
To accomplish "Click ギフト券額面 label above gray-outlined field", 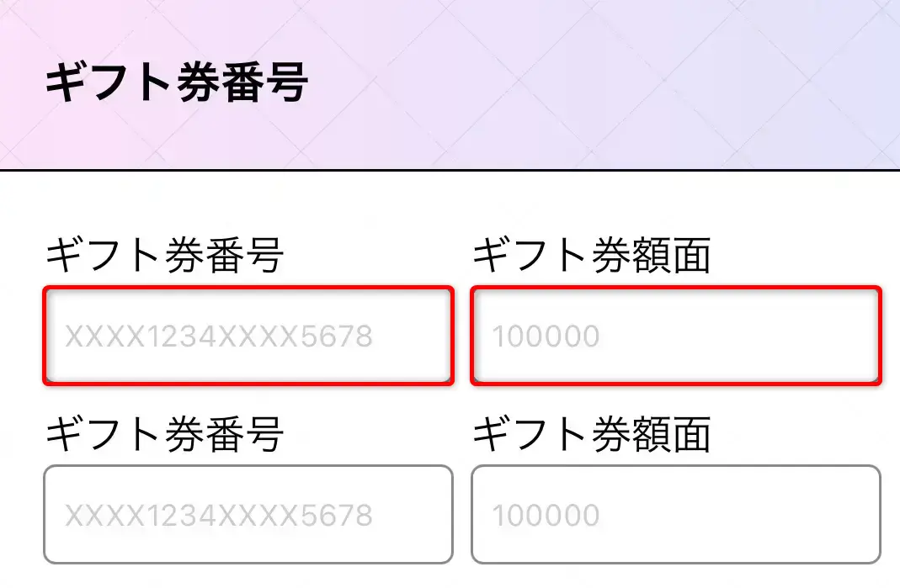I will coord(591,434).
